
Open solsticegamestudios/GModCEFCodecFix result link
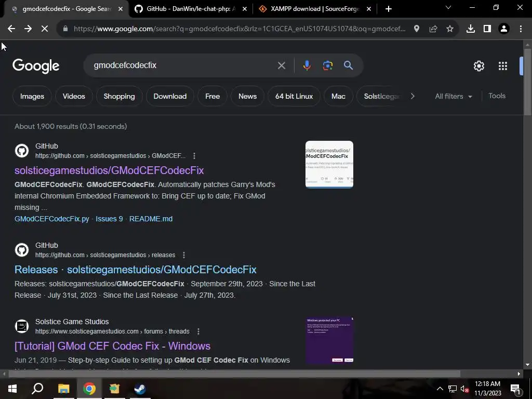[109, 170]
